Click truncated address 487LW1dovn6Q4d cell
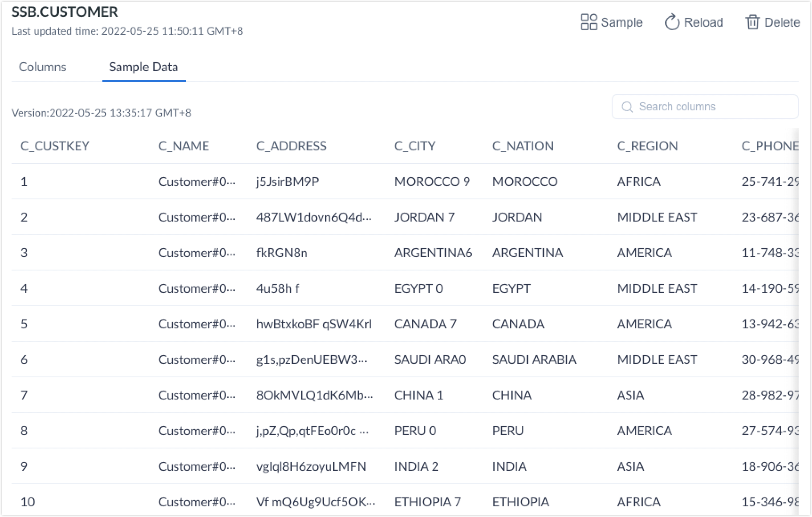 coord(313,217)
